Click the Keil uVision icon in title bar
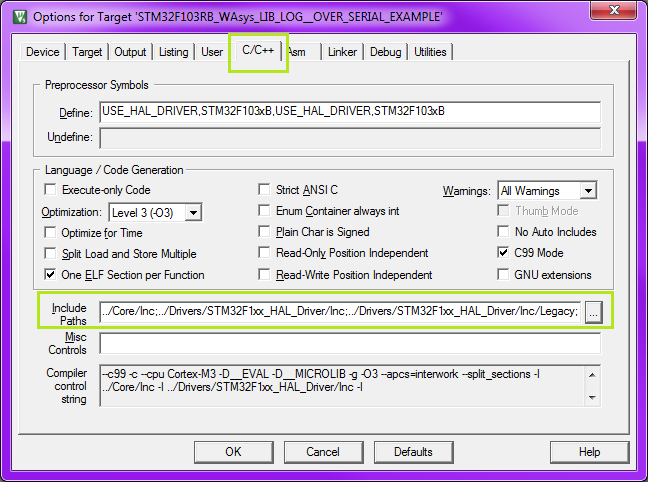 click(19, 17)
